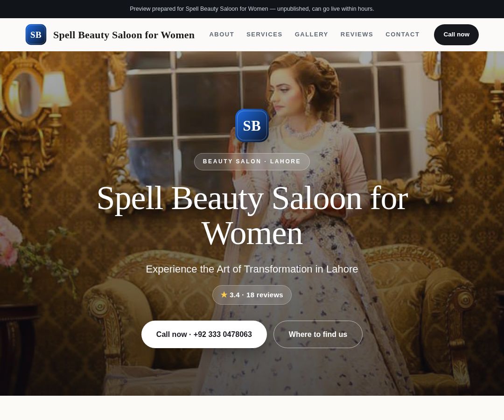Click the large hero title Spell Beauty Saloon for Women
Image resolution: width=504 pixels, height=420 pixels.
pyautogui.click(x=252, y=216)
